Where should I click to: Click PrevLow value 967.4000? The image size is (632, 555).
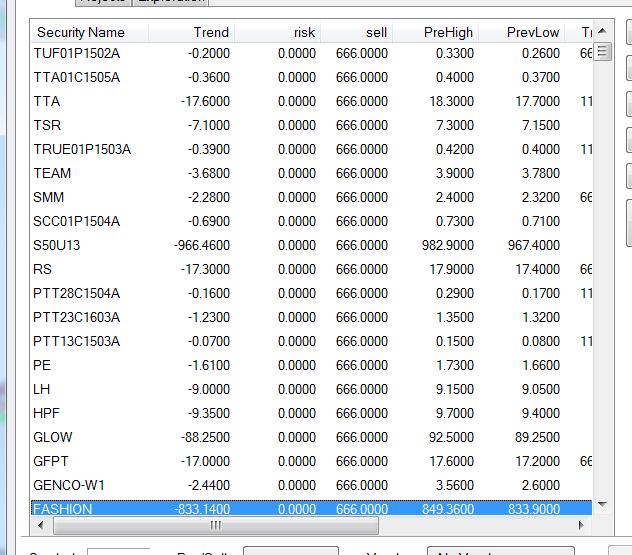click(x=534, y=245)
